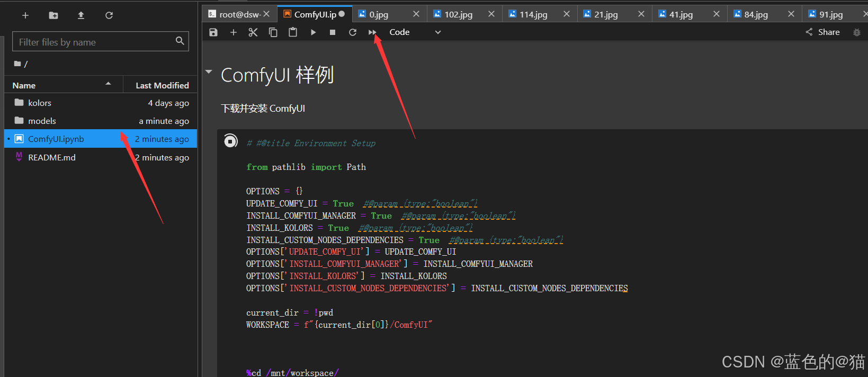Save the notebook with disk icon

point(213,32)
